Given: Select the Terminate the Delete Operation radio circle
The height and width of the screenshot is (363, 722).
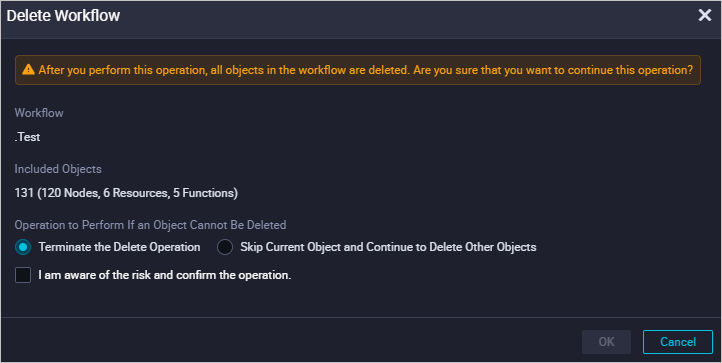Looking at the screenshot, I should pos(23,247).
